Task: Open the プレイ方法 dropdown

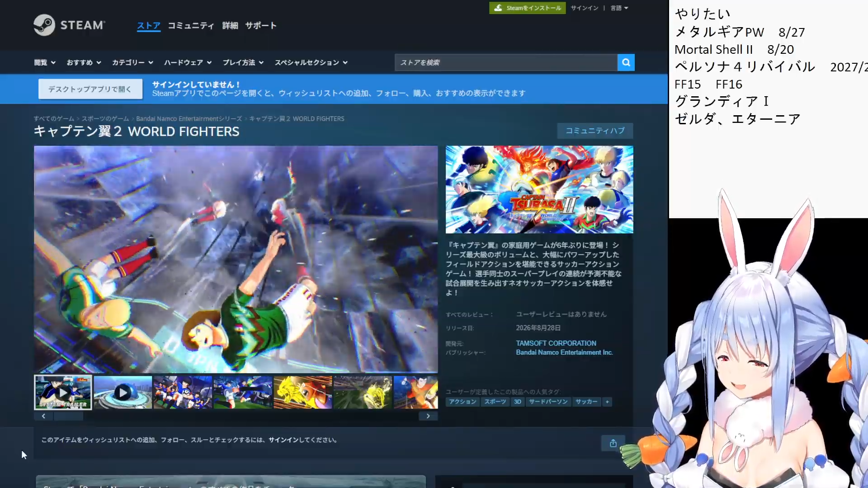Action: [x=243, y=62]
